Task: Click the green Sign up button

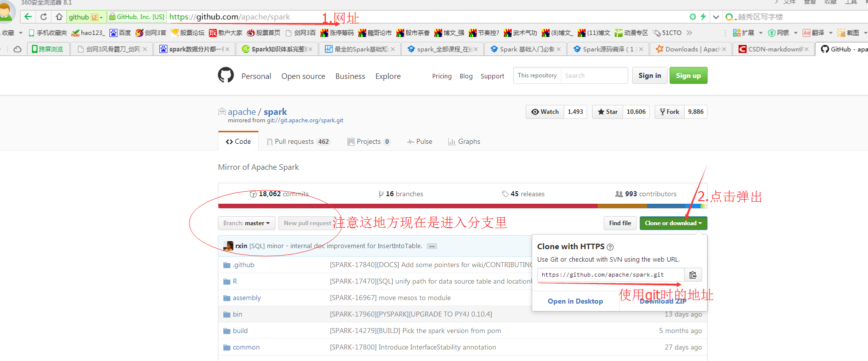Action: coord(689,75)
